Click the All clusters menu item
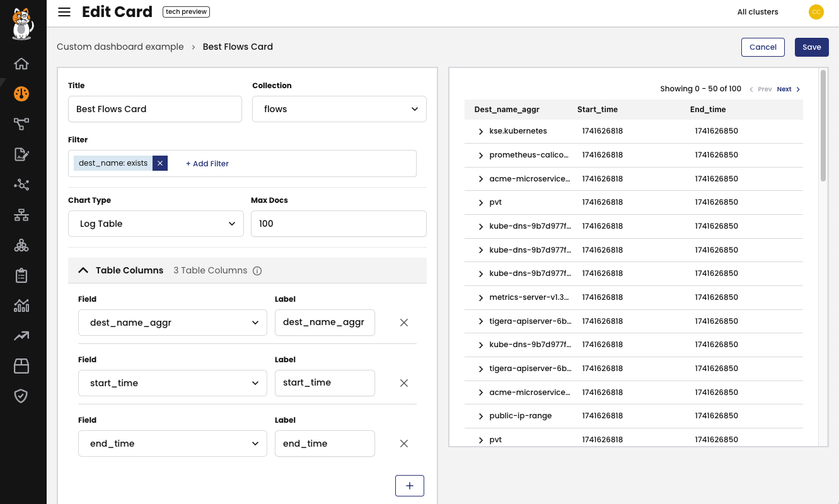The width and height of the screenshot is (839, 504). [x=758, y=11]
